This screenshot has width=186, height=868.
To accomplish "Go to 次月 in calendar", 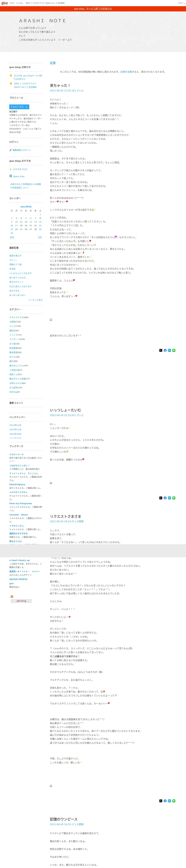I will [x=40, y=237].
